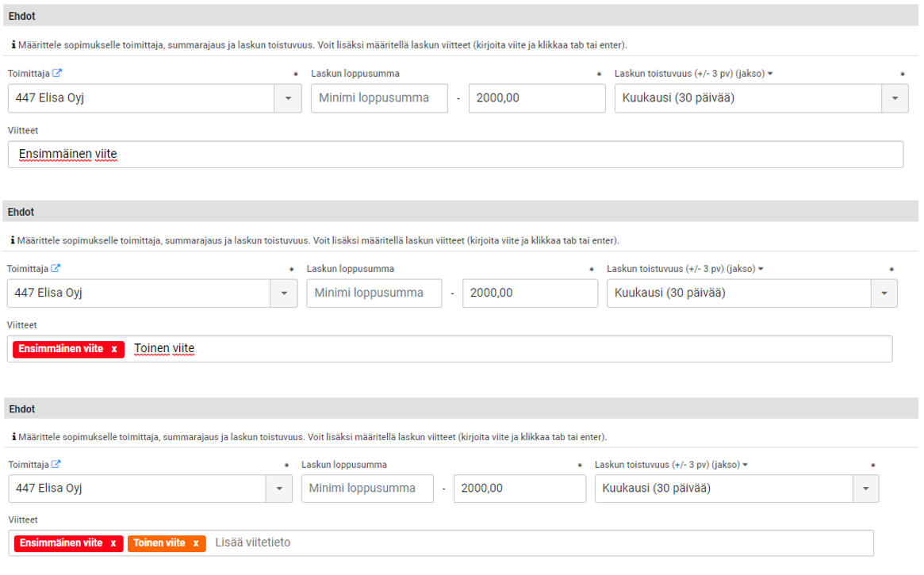This screenshot has width=924, height=575.
Task: Toggle Laskun toistuvuus (jakso) caret in top section
Action: (x=770, y=74)
